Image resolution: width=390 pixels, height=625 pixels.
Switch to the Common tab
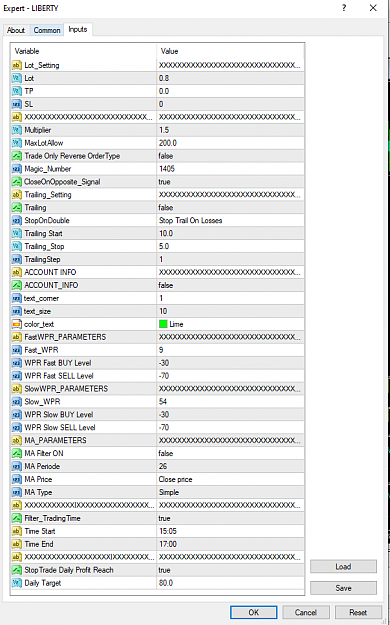pyautogui.click(x=47, y=30)
